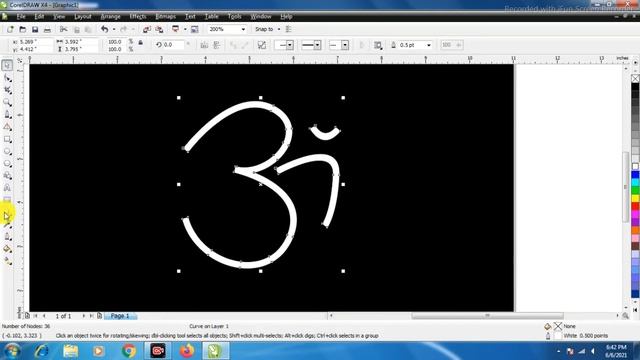
Task: Pick the blue color swatch in palette
Action: 635,174
